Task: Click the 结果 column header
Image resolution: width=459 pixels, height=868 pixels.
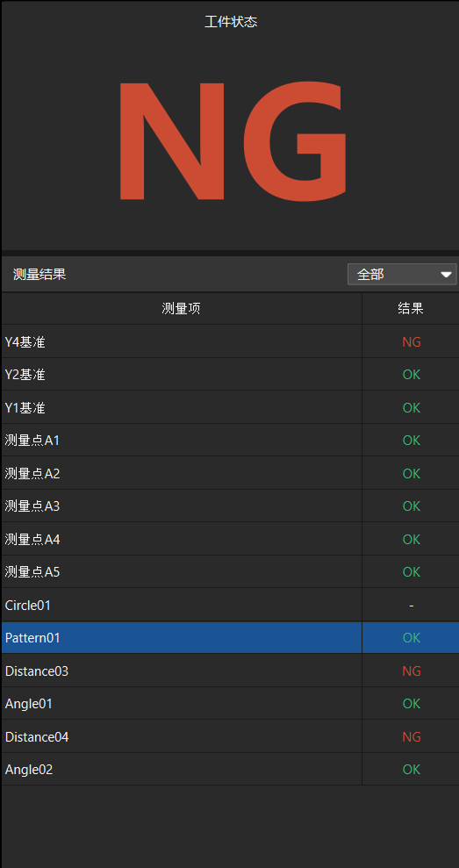Action: coord(411,308)
